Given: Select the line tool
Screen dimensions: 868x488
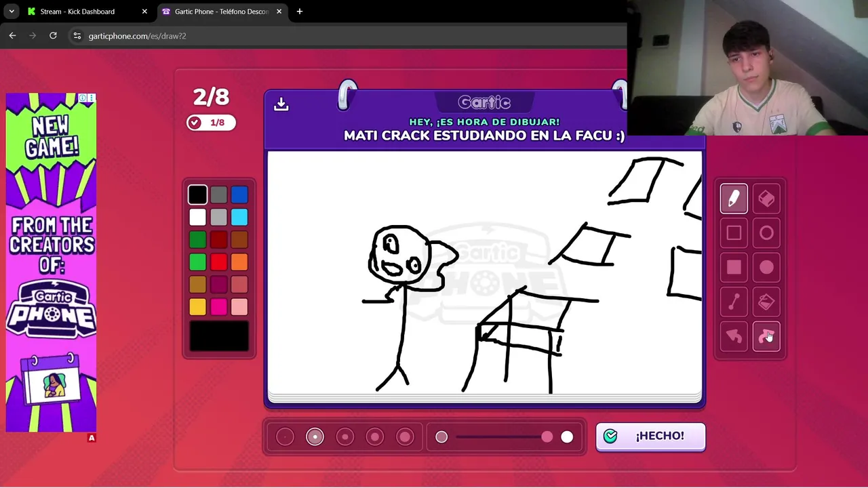Looking at the screenshot, I should click(734, 302).
